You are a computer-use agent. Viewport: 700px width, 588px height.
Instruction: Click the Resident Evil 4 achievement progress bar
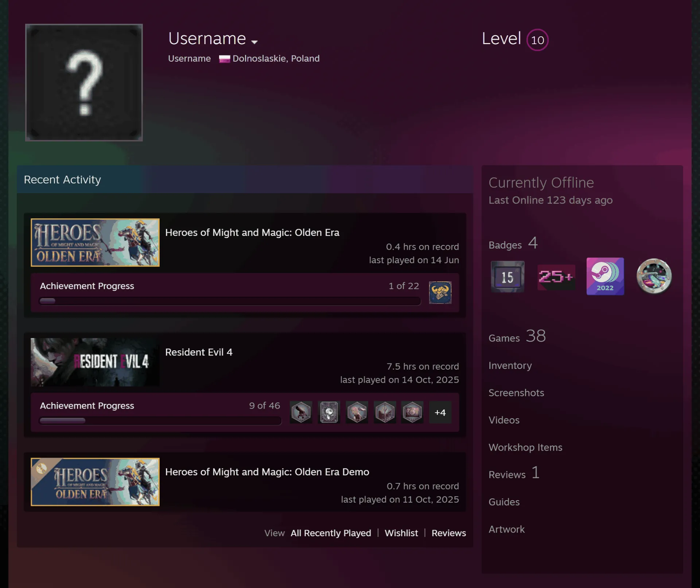(160, 421)
